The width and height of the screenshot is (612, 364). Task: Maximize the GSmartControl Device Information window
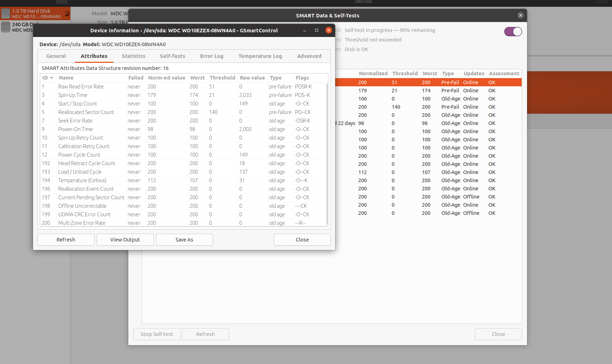pyautogui.click(x=317, y=31)
